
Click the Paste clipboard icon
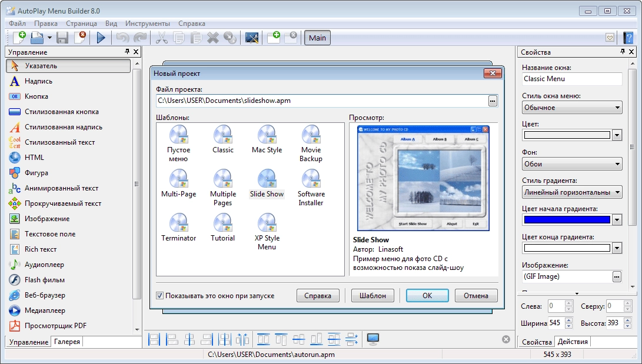click(x=196, y=38)
